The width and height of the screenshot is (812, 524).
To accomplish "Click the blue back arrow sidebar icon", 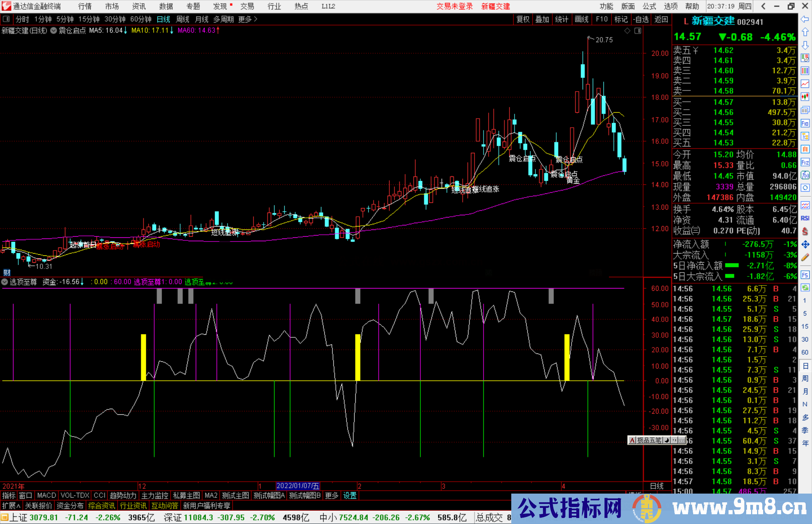I will point(805,19).
